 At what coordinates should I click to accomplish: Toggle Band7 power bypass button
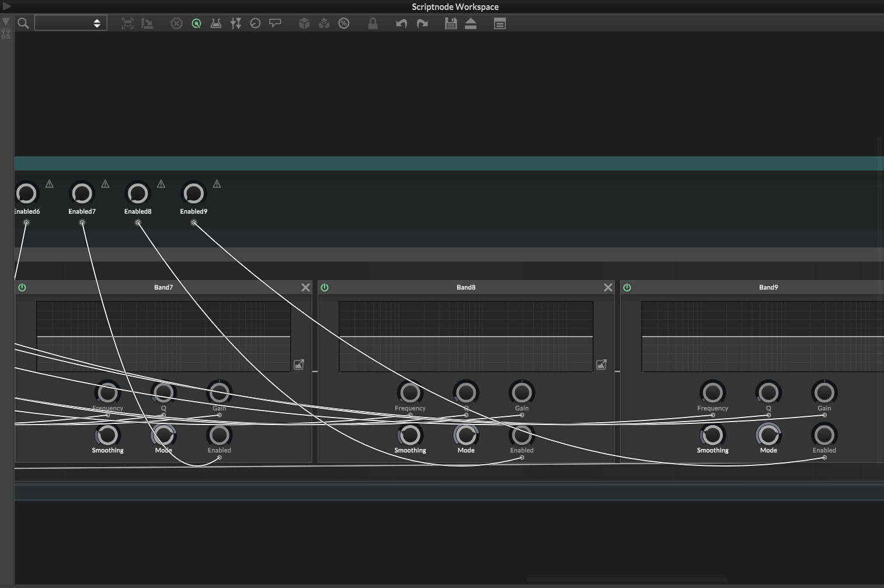[22, 287]
